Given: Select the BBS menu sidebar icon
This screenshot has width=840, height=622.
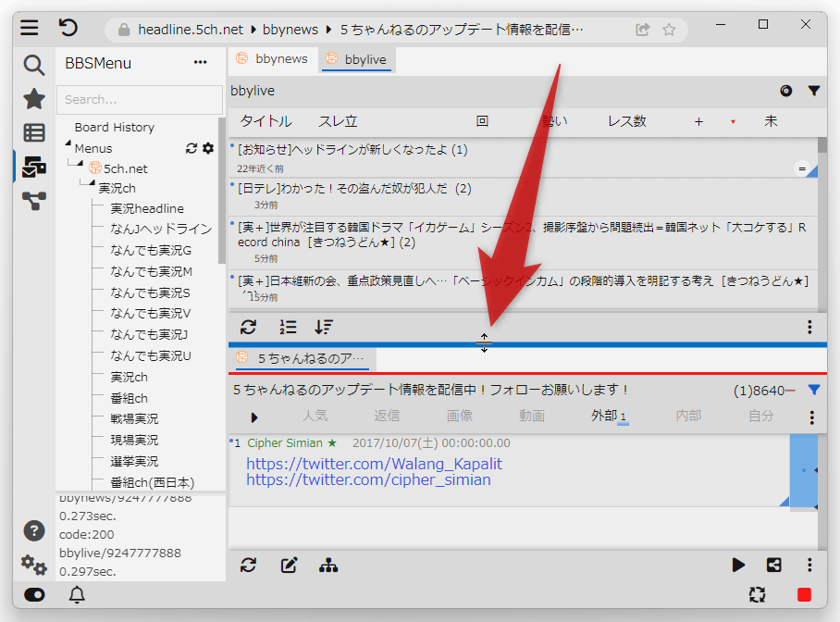Looking at the screenshot, I should (x=33, y=167).
